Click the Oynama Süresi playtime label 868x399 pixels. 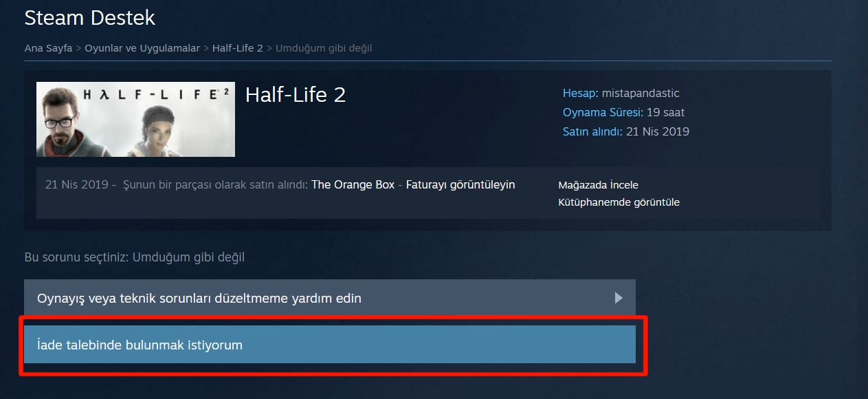pos(603,112)
